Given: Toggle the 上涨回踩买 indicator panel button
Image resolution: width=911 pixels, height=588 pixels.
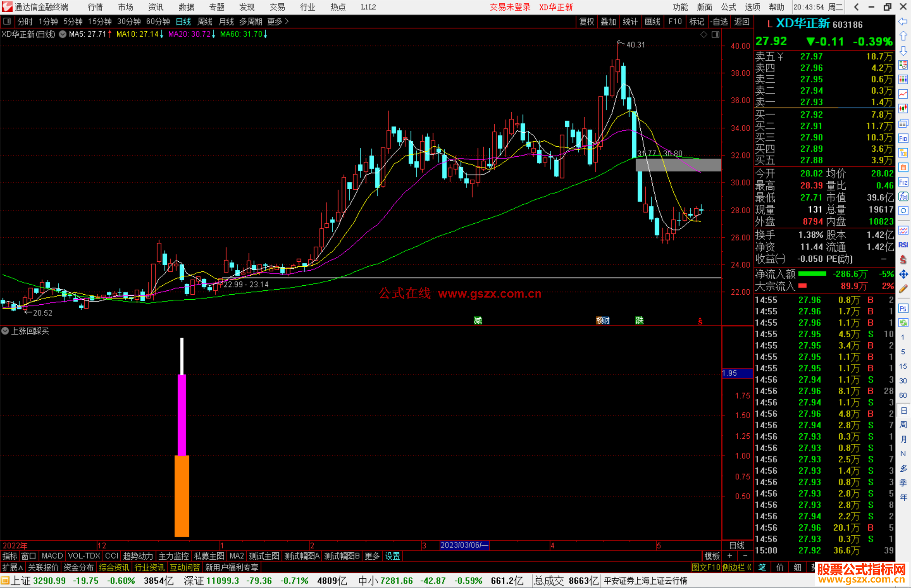Looking at the screenshot, I should coord(5,331).
